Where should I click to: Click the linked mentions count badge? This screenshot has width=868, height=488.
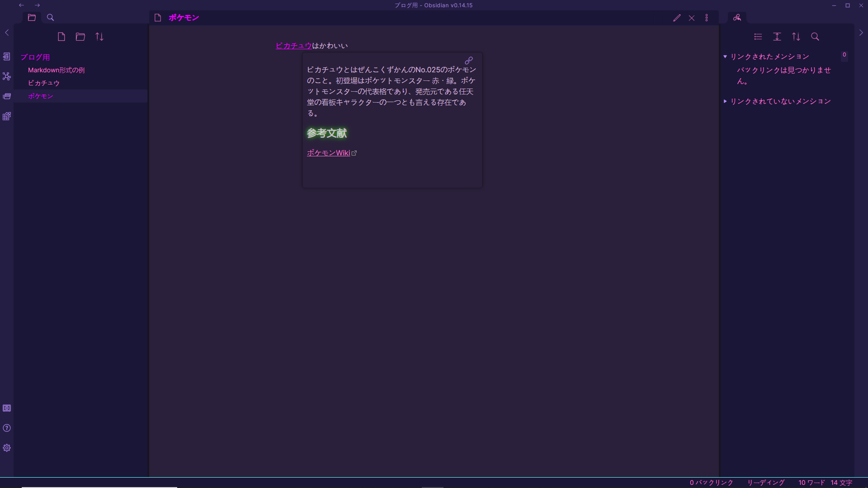[x=844, y=55]
